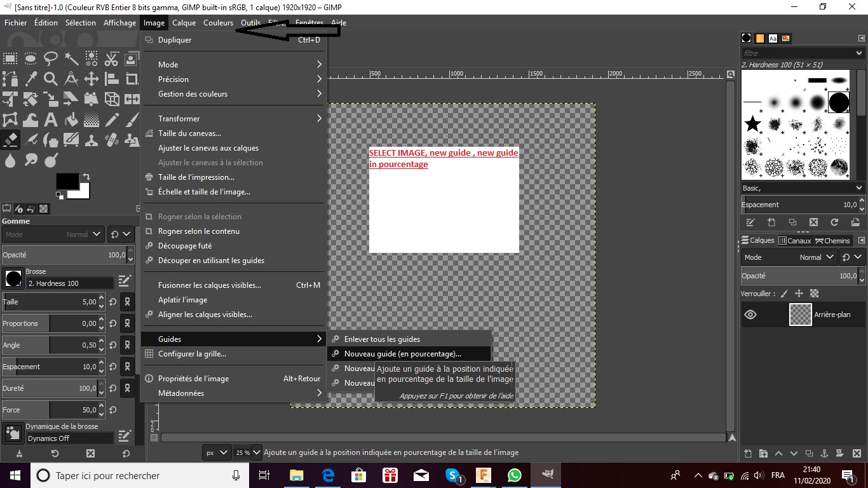Create a new layer
Viewport: 868px width, 488px height.
point(748,454)
